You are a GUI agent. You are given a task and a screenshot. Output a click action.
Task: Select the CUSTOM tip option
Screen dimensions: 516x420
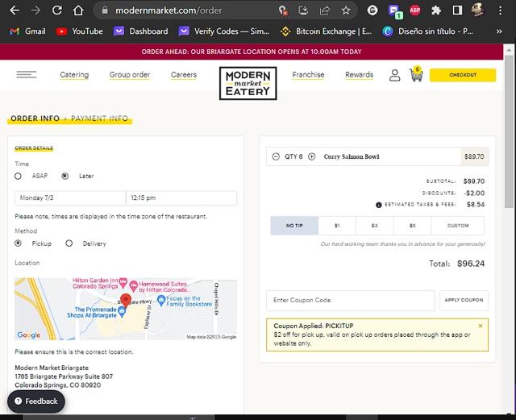tap(458, 226)
